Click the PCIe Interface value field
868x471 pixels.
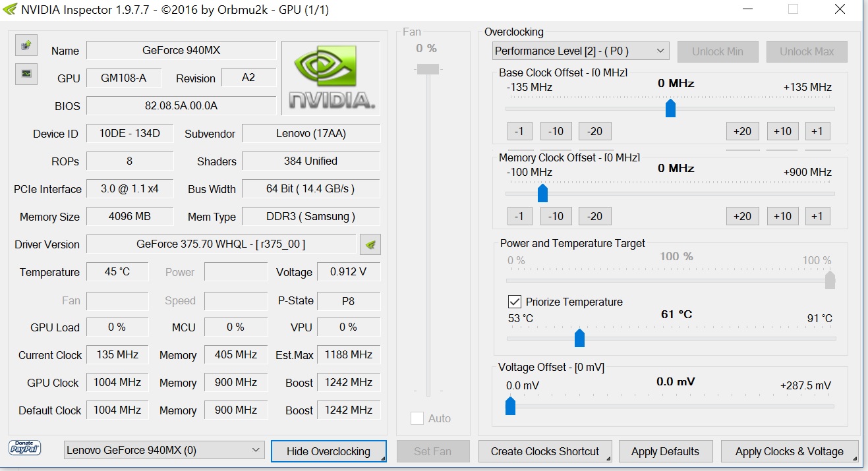point(130,188)
